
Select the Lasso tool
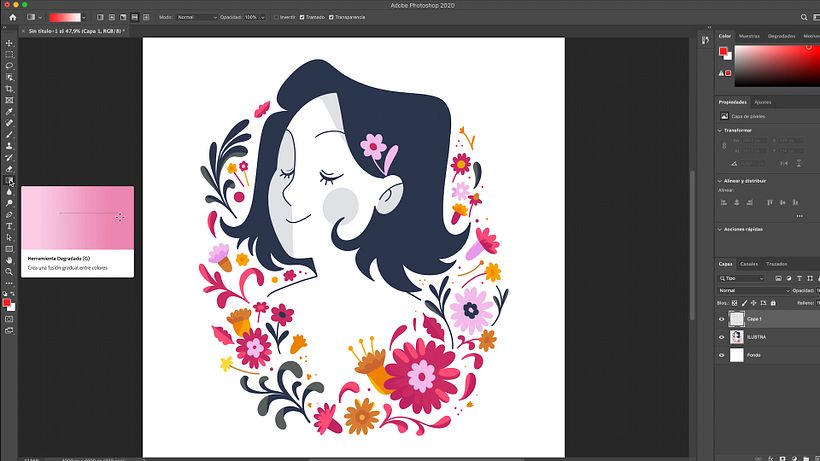9,66
